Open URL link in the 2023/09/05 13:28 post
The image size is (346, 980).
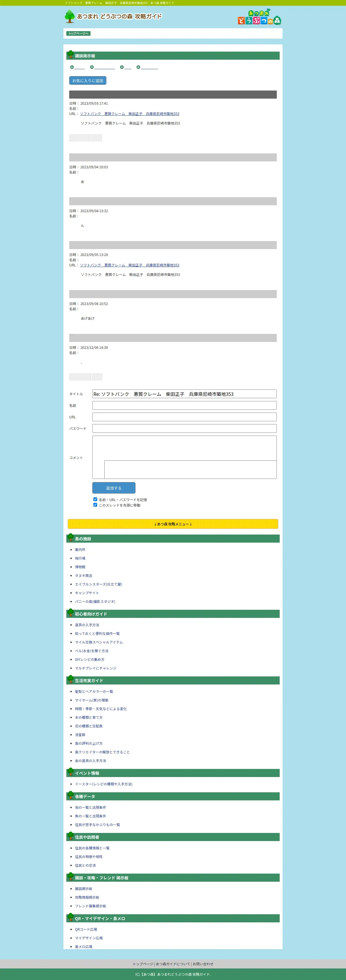(129, 265)
